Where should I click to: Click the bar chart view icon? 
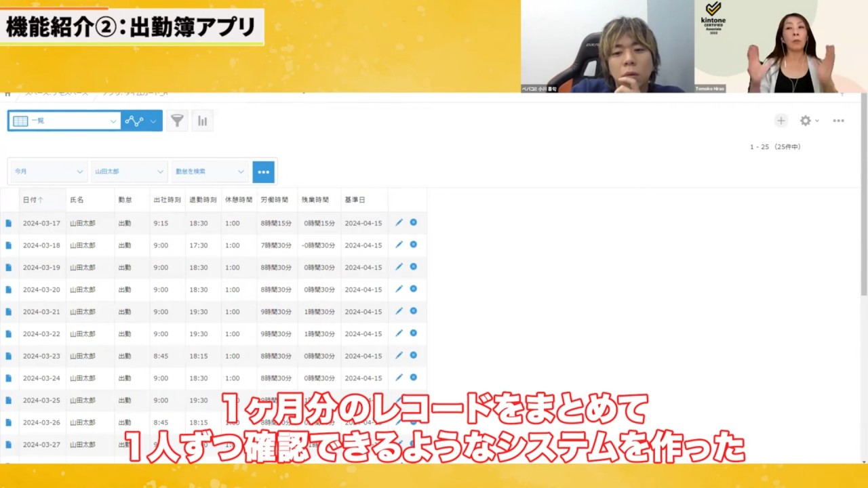click(202, 120)
